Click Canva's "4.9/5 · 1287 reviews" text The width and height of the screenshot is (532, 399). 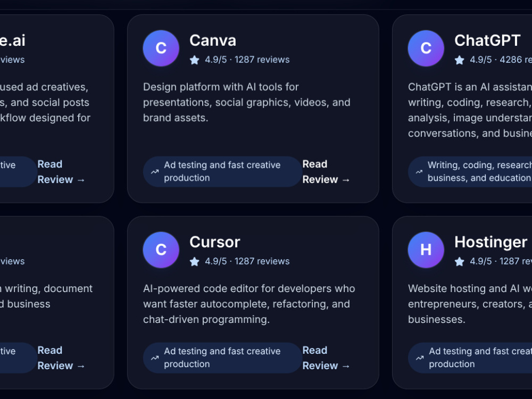247,60
